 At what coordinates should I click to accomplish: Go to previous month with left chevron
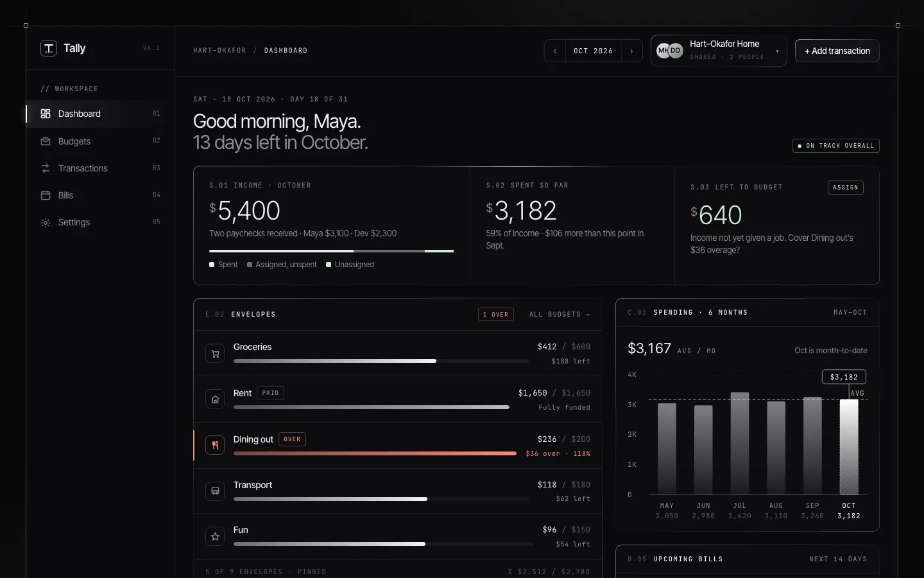click(x=555, y=51)
